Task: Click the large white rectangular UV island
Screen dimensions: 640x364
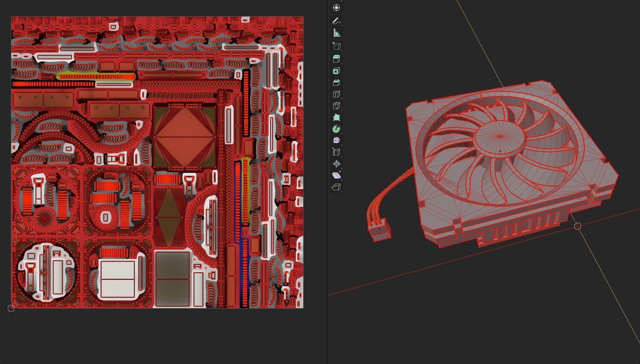Action: (x=118, y=279)
